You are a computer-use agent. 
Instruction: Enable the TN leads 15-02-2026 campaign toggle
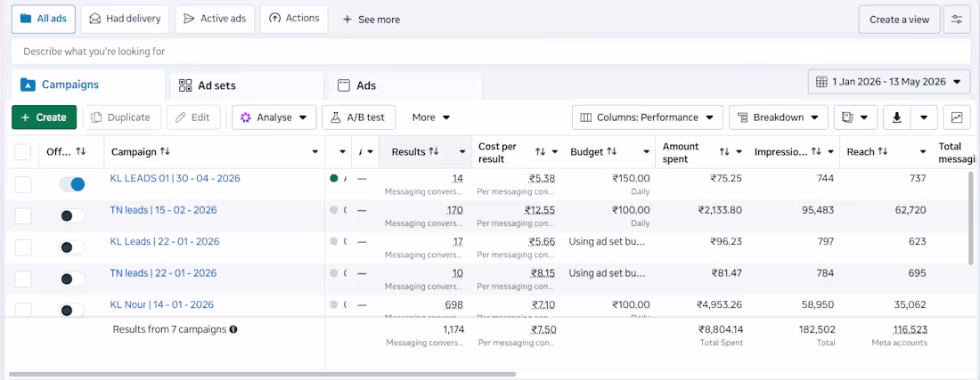click(72, 216)
